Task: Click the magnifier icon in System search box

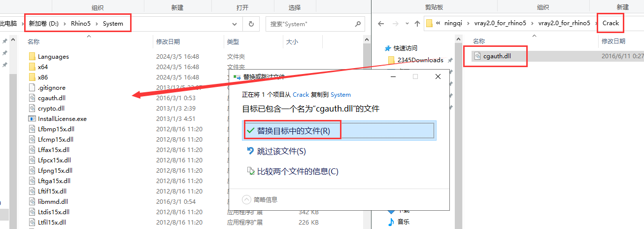Action: click(358, 24)
